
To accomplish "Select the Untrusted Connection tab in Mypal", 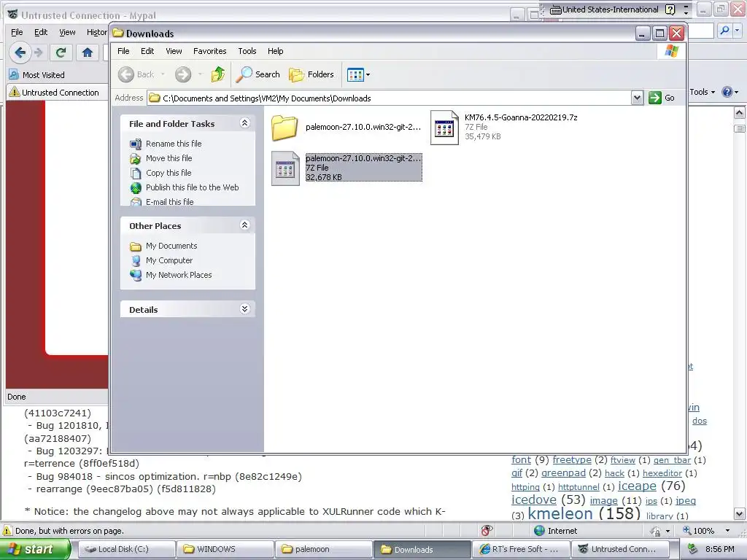I will click(56, 92).
